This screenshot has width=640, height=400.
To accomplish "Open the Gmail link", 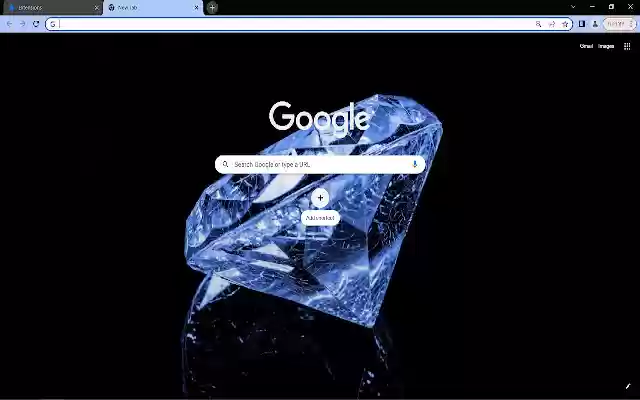I will tap(586, 46).
